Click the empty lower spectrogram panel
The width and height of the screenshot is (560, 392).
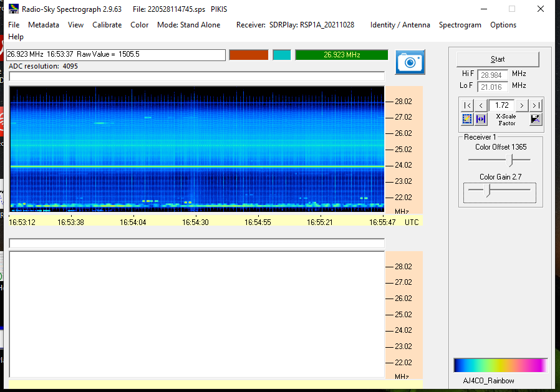coord(197,315)
